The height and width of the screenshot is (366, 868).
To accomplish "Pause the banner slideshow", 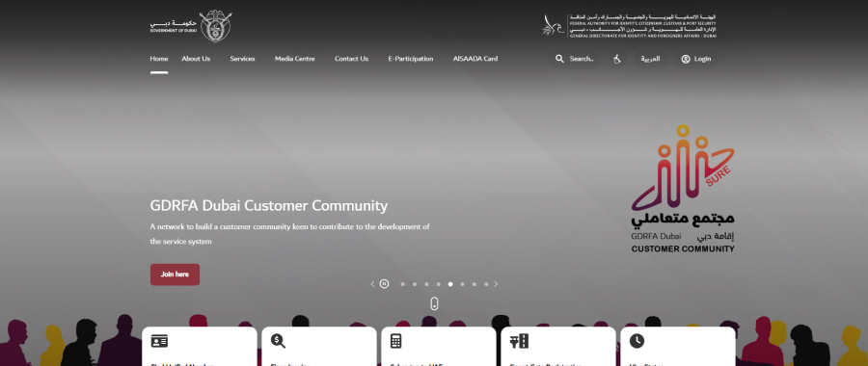I will pos(384,284).
